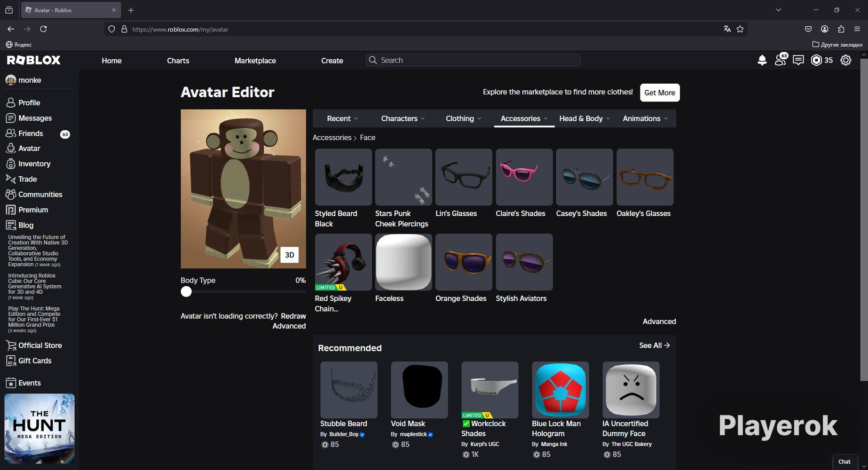Screen dimensions: 868x470
Task: Equip the Styled Beard Black accessory
Action: [x=343, y=177]
